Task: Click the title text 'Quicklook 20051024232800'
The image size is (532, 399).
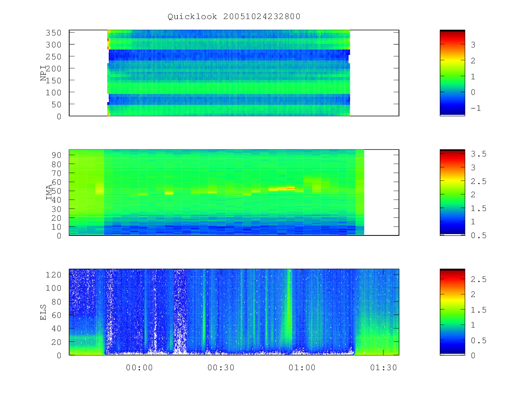Action: point(234,17)
